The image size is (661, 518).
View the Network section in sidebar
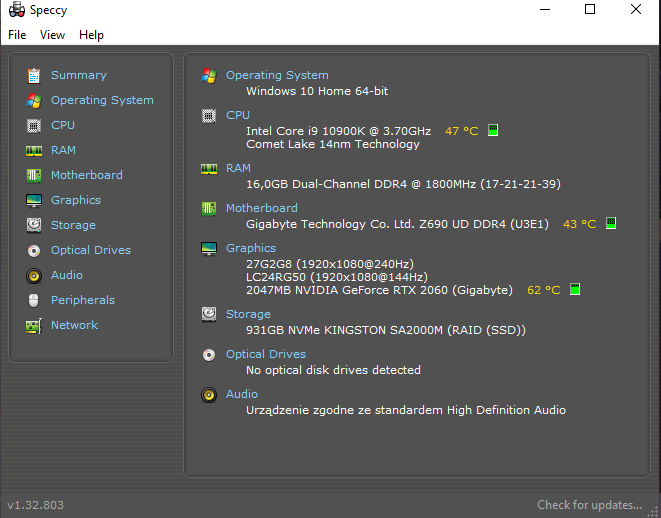click(x=75, y=325)
